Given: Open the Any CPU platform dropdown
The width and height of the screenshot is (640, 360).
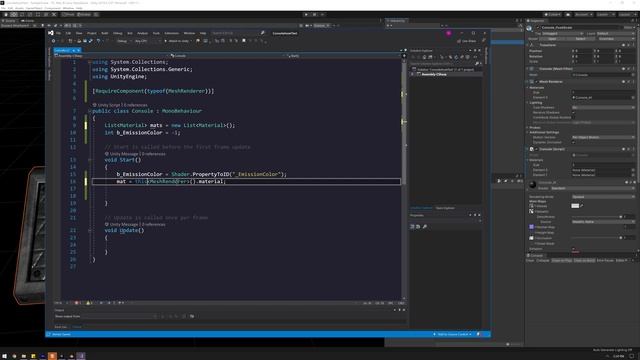Looking at the screenshot, I should pyautogui.click(x=148, y=41).
